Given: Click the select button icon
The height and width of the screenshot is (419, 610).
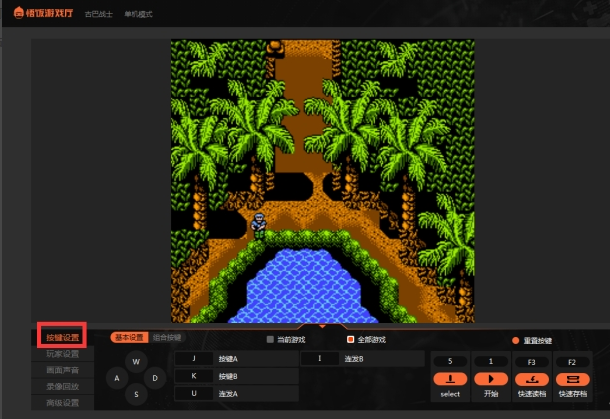Looking at the screenshot, I should [x=450, y=379].
